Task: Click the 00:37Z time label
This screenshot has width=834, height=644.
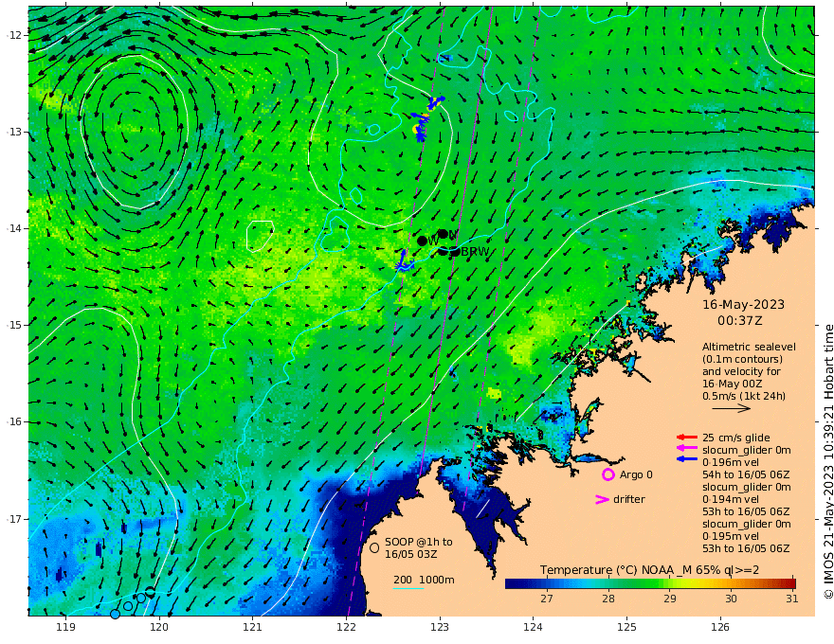Action: click(740, 321)
